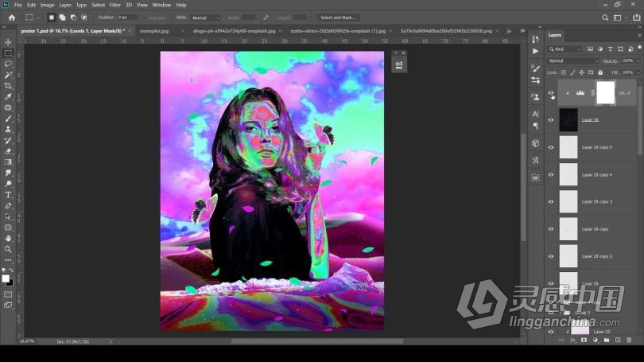The width and height of the screenshot is (644, 362).
Task: Open the Image menu
Action: [x=47, y=5]
